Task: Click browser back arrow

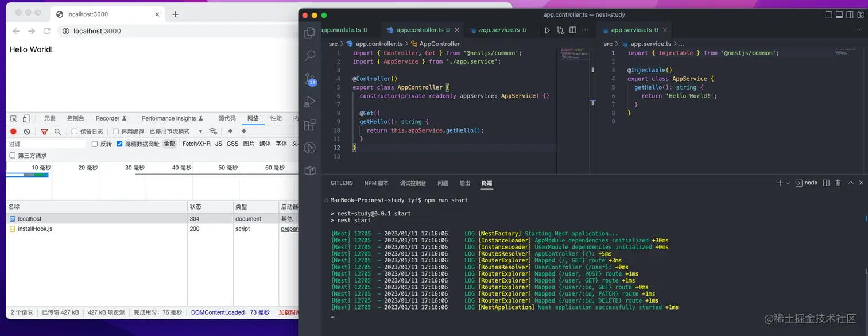Action: click(16, 31)
